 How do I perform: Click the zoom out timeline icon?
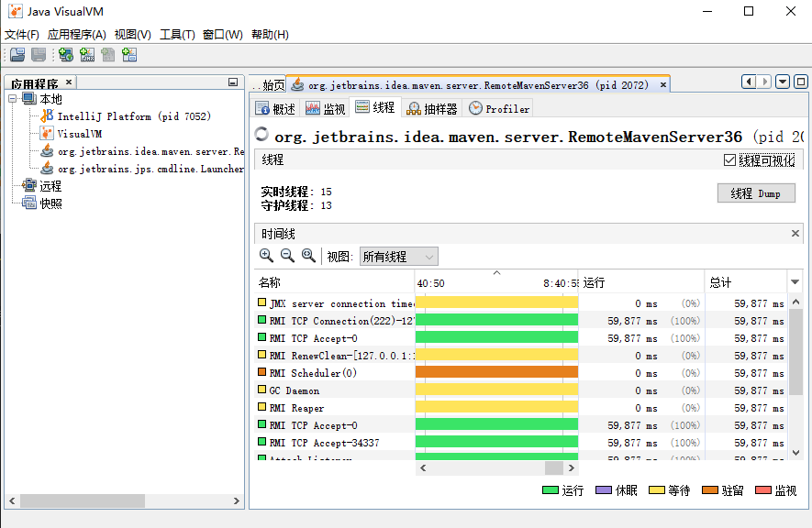pyautogui.click(x=287, y=256)
